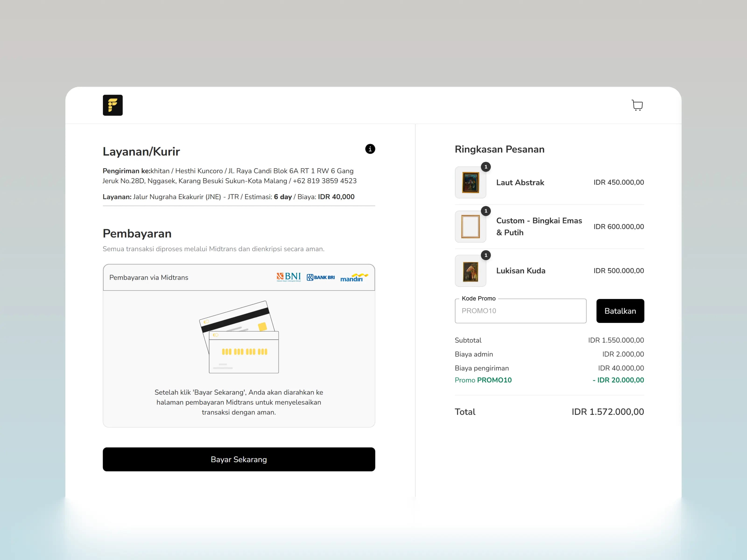Click the Total label
747x560 pixels.
pos(465,412)
